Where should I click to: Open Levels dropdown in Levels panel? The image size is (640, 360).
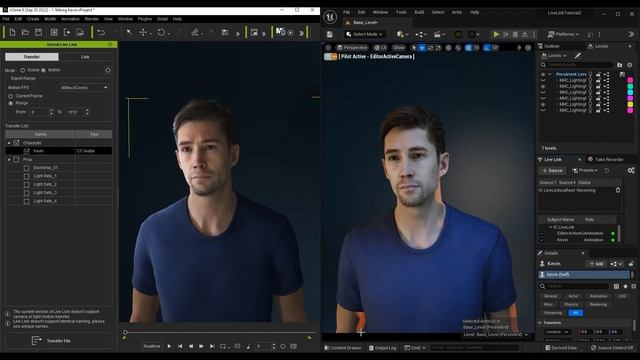(554, 56)
